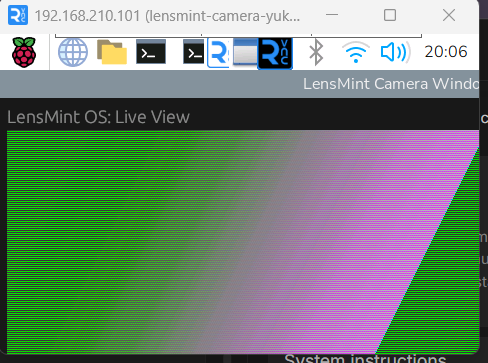Close the VNC Viewer window
488x363 pixels.
click(x=449, y=15)
